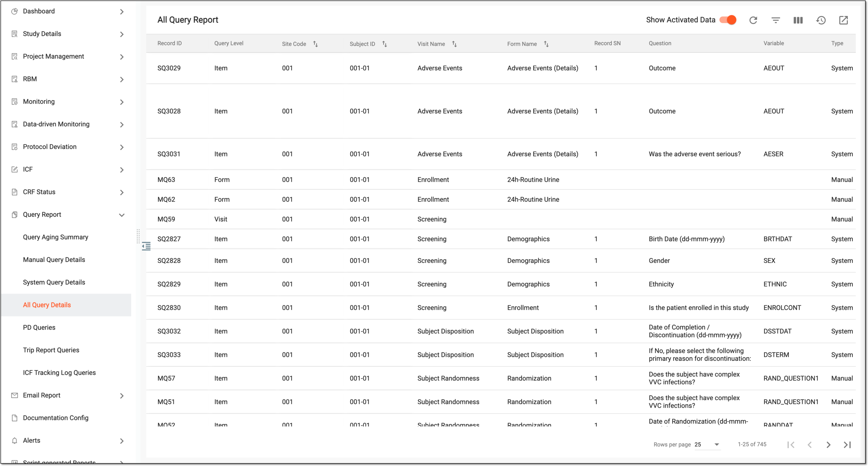
Task: Click the Query Report clipboard icon
Action: (14, 214)
